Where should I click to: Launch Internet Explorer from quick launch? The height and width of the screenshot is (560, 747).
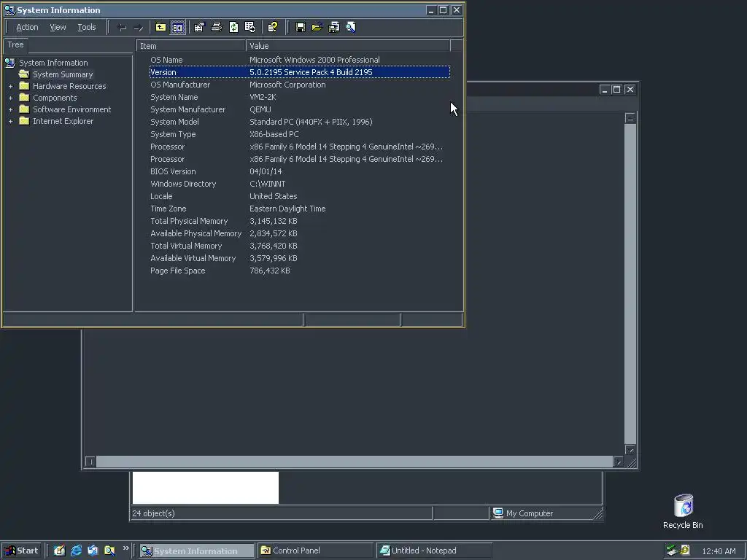pyautogui.click(x=76, y=551)
